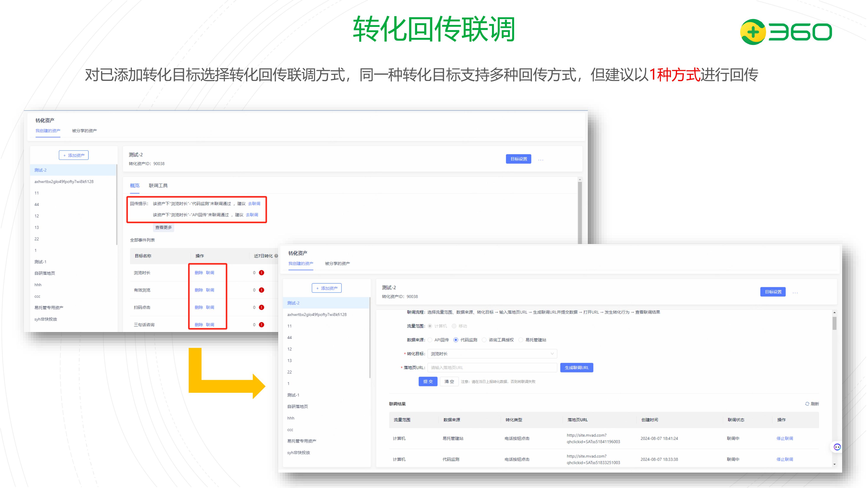Click the 创建时间 column header
The width and height of the screenshot is (868, 488).
coord(649,420)
